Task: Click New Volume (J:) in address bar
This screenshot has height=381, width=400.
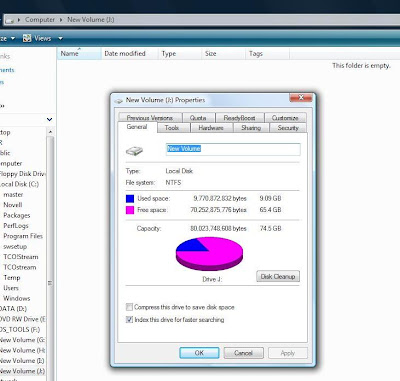Action: [91, 20]
